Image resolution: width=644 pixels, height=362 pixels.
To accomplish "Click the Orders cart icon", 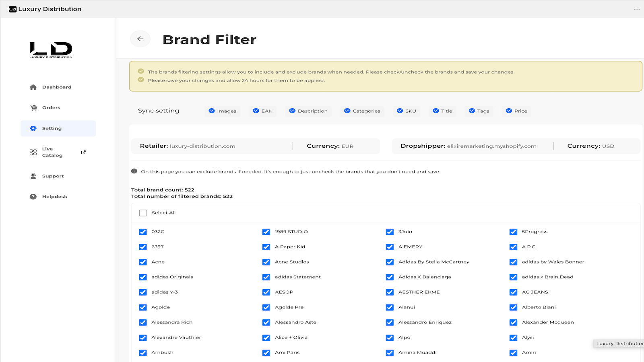I will click(x=33, y=108).
